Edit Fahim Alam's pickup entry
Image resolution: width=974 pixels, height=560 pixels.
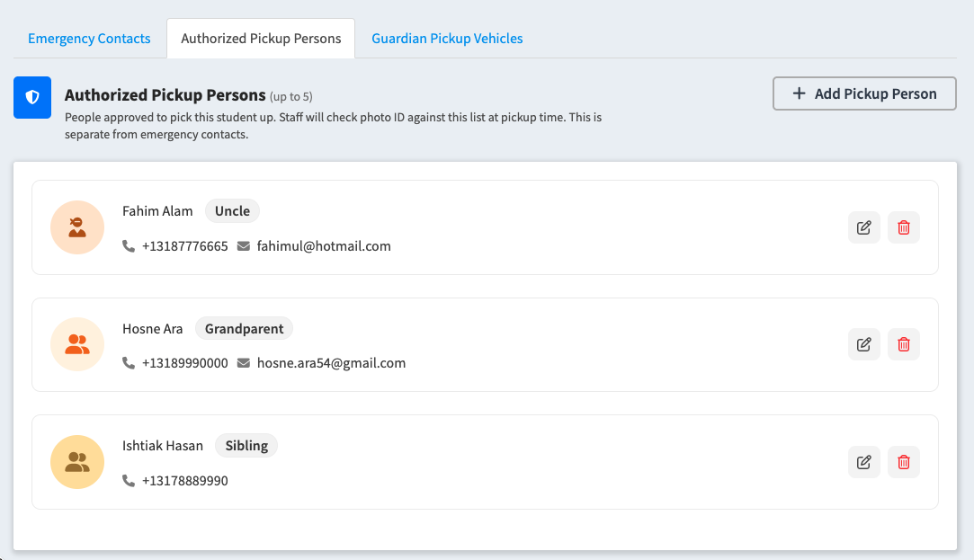click(x=864, y=227)
